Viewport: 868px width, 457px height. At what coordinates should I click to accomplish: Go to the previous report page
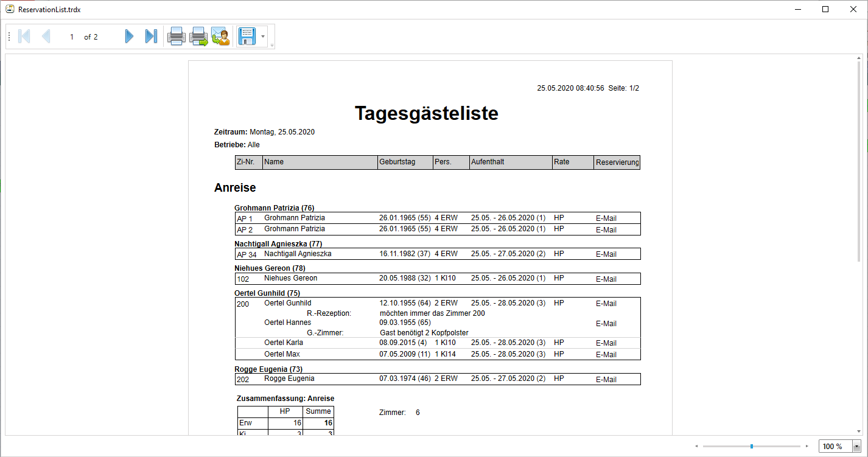coord(46,37)
